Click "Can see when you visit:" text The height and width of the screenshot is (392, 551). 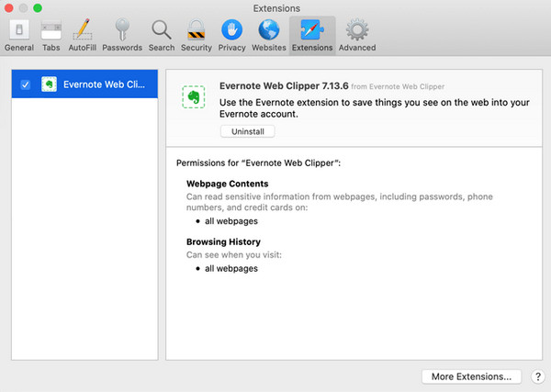coord(234,254)
